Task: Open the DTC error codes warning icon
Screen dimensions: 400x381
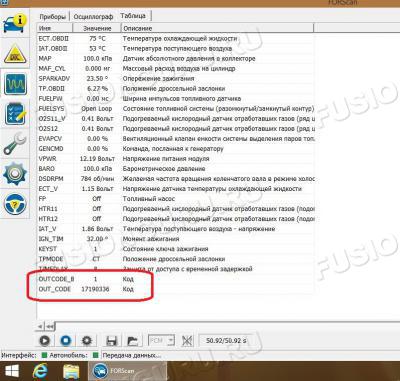Action: click(15, 53)
